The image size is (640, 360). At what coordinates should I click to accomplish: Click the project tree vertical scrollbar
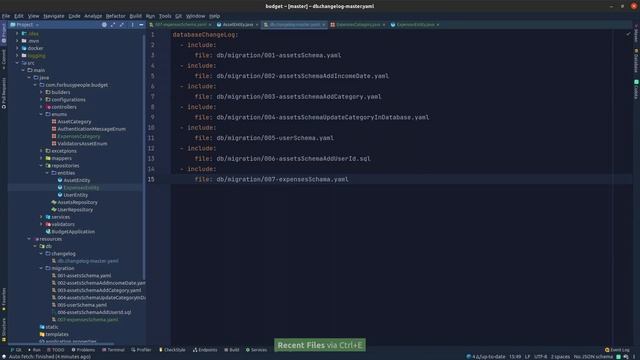[x=144, y=157]
